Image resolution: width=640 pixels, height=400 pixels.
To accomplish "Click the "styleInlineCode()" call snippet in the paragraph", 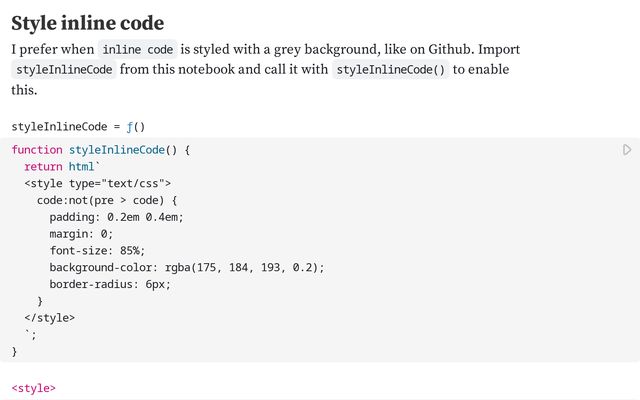I will click(390, 70).
